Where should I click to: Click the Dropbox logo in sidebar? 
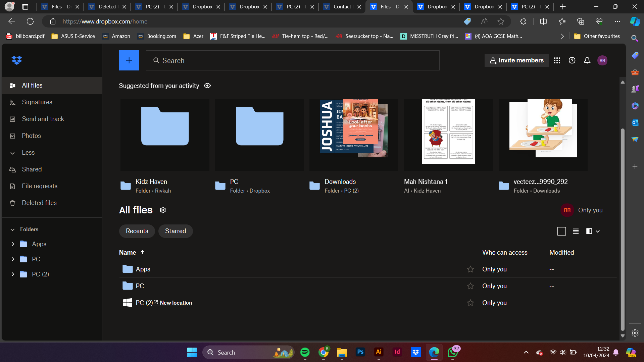pyautogui.click(x=17, y=60)
